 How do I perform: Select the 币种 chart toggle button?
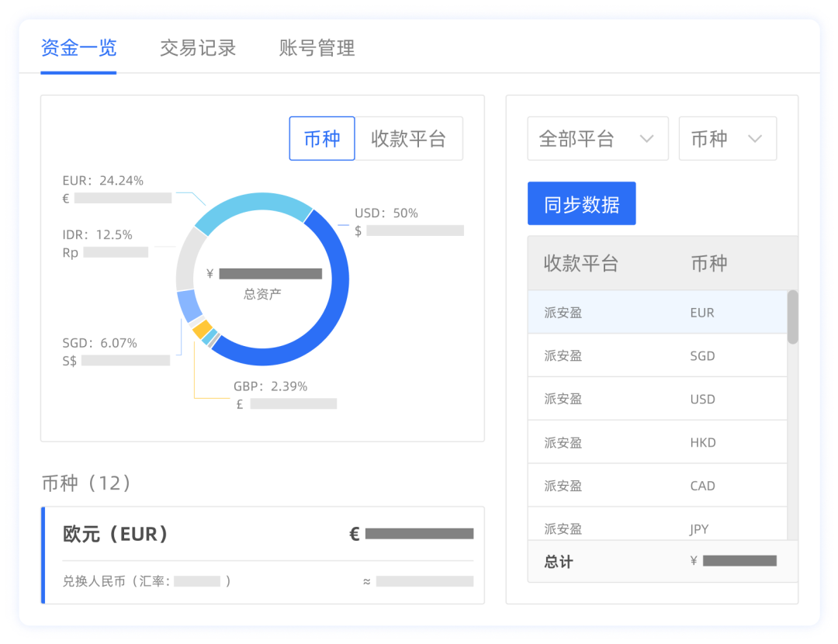coord(322,138)
